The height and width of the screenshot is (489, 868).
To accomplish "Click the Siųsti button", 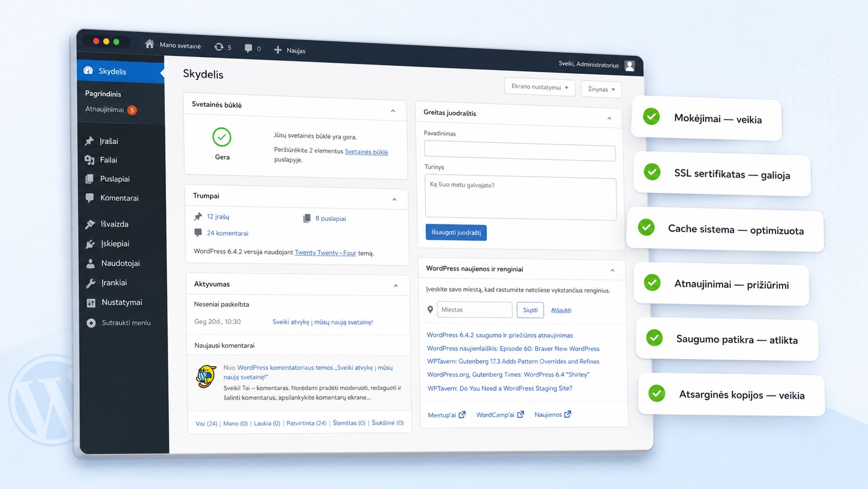I will click(x=530, y=310).
